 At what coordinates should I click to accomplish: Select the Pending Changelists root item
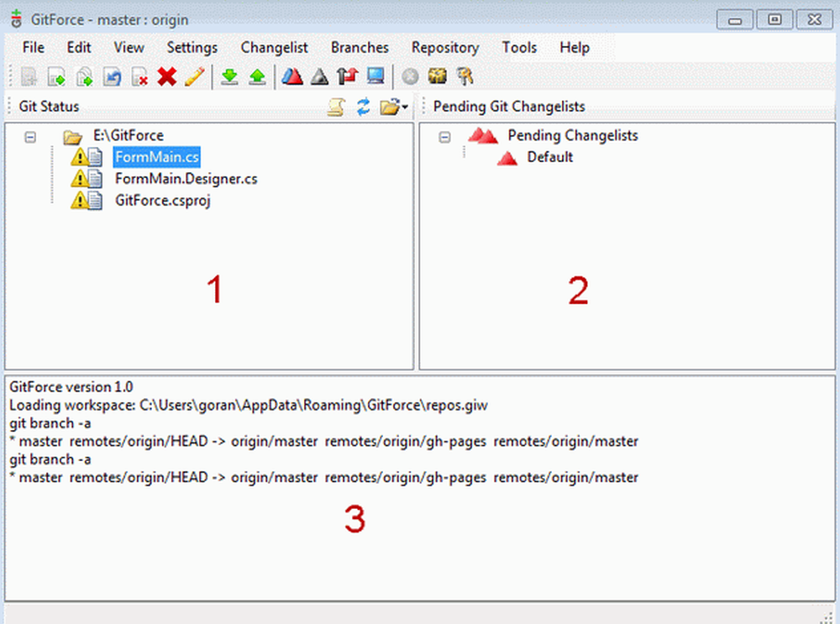pyautogui.click(x=573, y=135)
